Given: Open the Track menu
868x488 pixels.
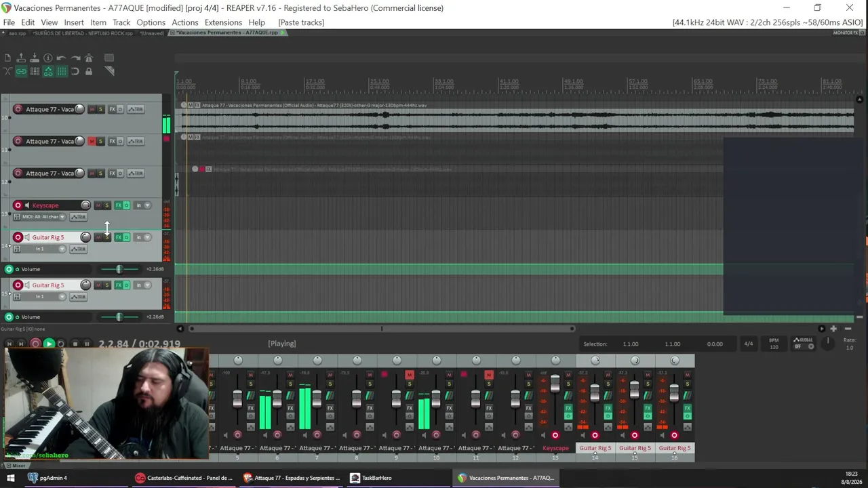Looking at the screenshot, I should [x=121, y=22].
